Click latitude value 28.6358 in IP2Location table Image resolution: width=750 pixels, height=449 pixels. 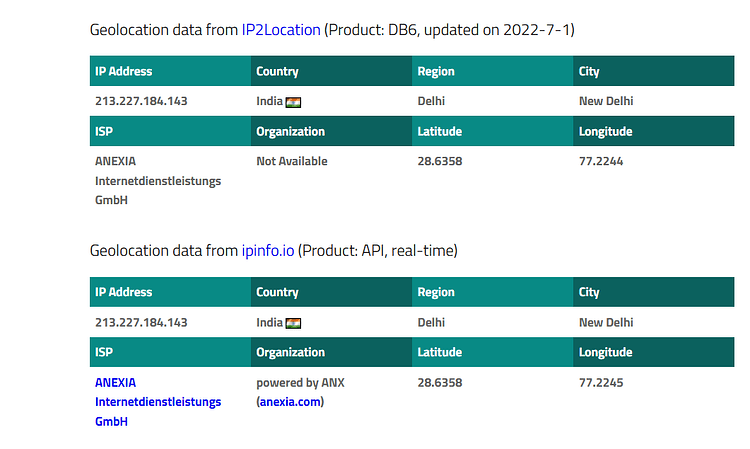[x=440, y=161]
